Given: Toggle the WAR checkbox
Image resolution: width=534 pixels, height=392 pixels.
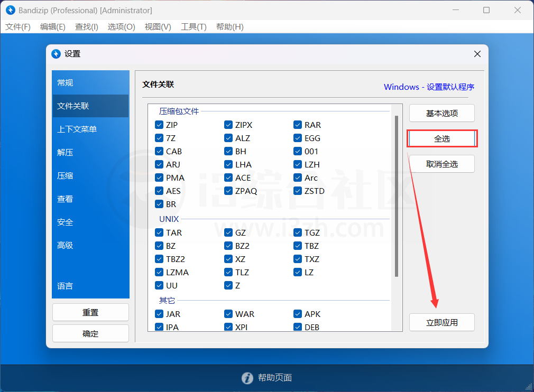Looking at the screenshot, I should coord(228,314).
